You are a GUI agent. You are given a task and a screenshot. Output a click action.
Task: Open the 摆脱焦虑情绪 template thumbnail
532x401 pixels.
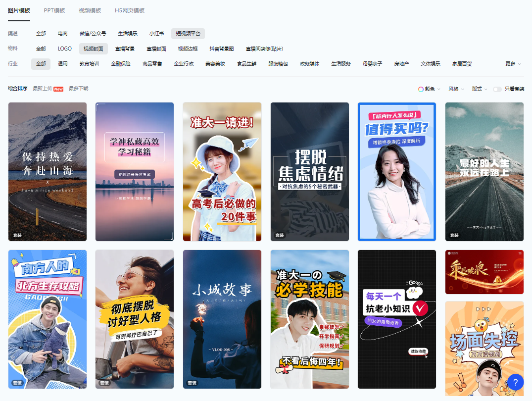(310, 172)
